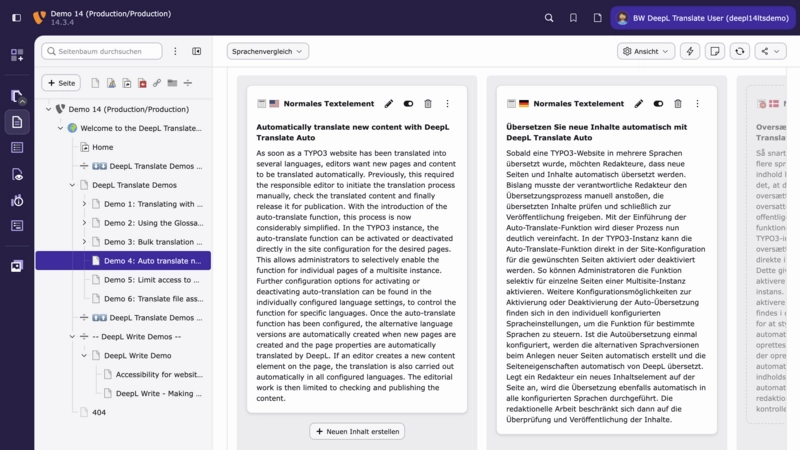Image resolution: width=800 pixels, height=450 pixels.
Task: Expand Demo 1: Translating with tree node
Action: click(84, 204)
